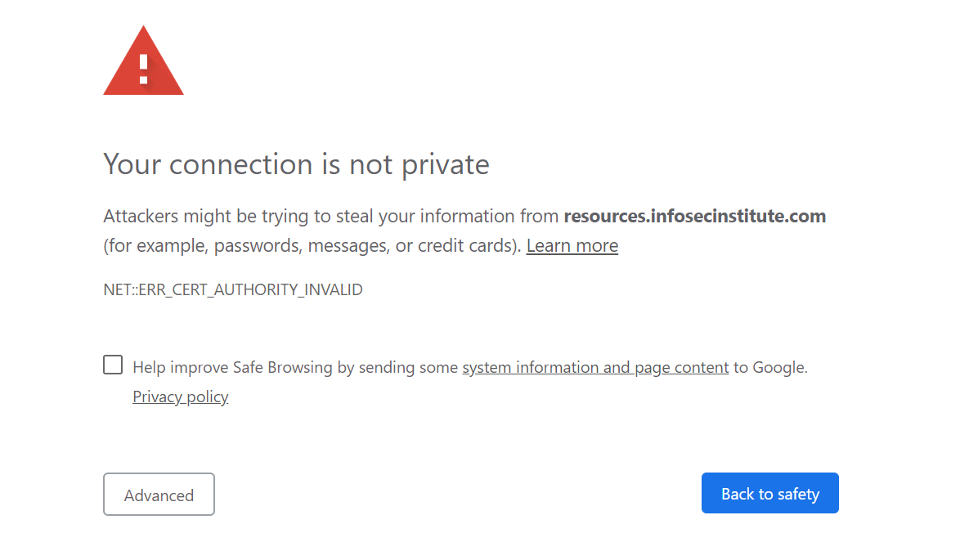Click the bold resources.infosecinstitute.com domain text

click(694, 216)
